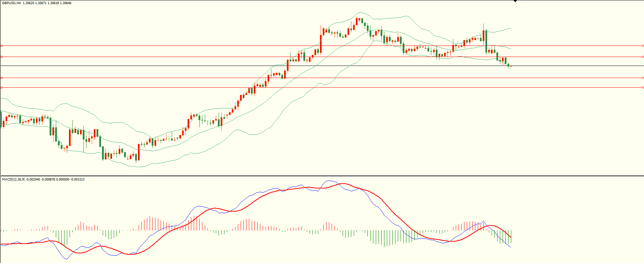The image size is (644, 263).
Task: Click the 1.30646 close price value
Action: click(x=66, y=3)
